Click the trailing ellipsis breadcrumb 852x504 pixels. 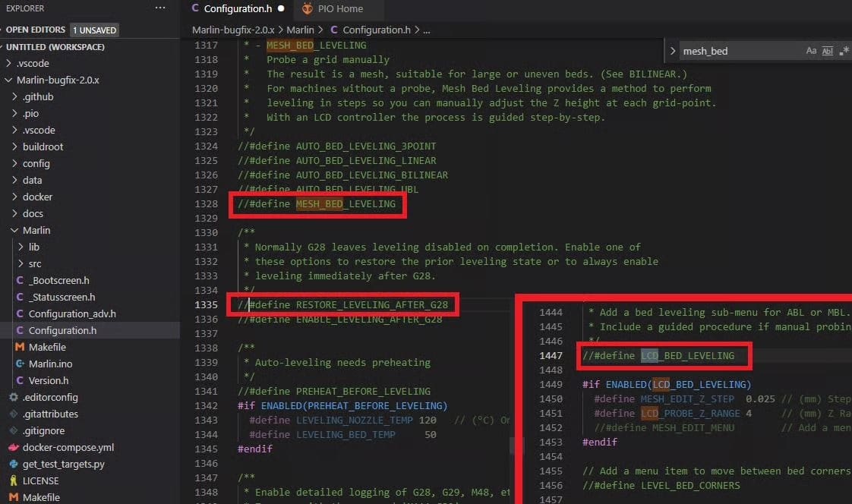click(x=427, y=30)
